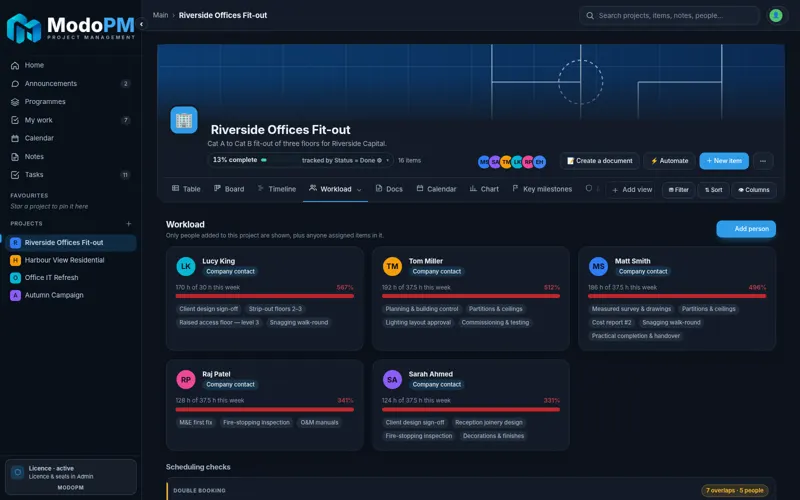Open Decorations & finishes chip
The width and height of the screenshot is (800, 500).
pos(493,436)
